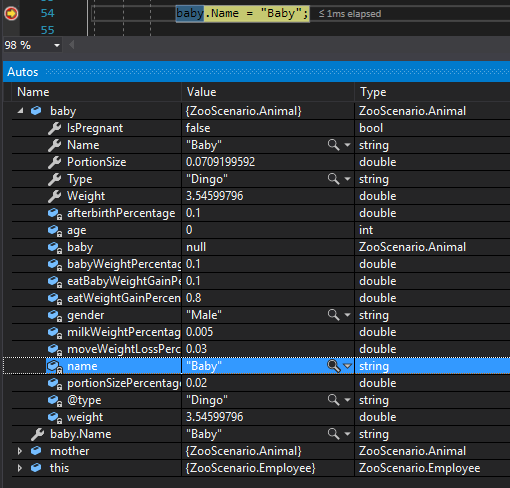Collapse the baby object tree node

click(x=20, y=111)
